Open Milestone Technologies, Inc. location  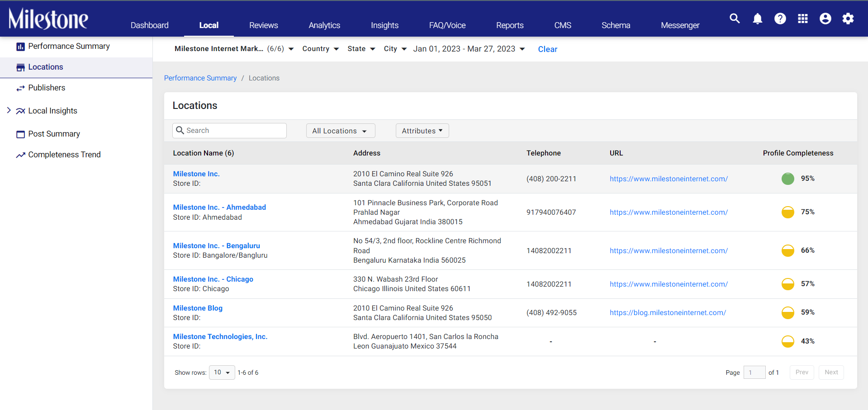click(x=220, y=337)
